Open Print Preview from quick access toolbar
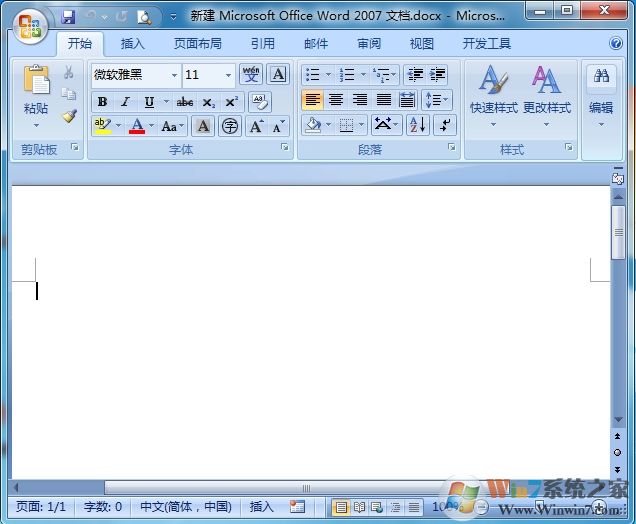Screen dimensions: 636x524 [x=144, y=17]
